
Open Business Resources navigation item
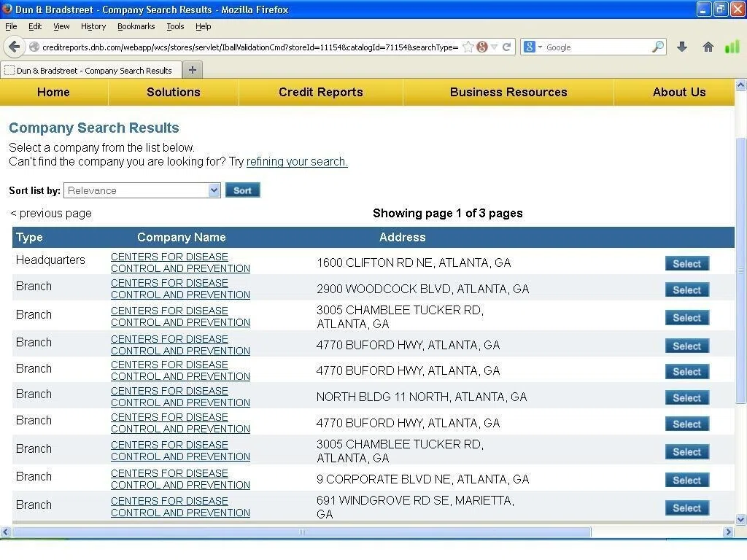[508, 92]
